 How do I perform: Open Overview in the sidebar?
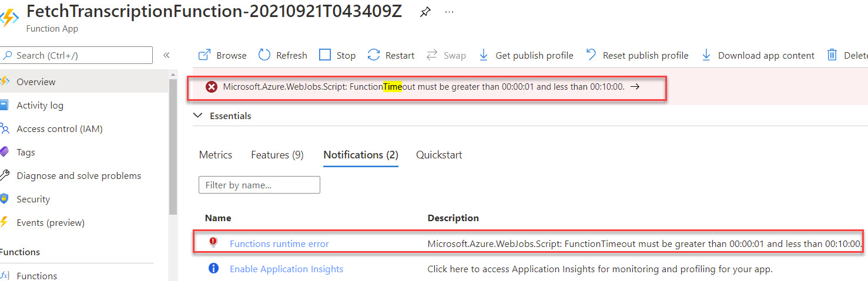click(x=84, y=82)
